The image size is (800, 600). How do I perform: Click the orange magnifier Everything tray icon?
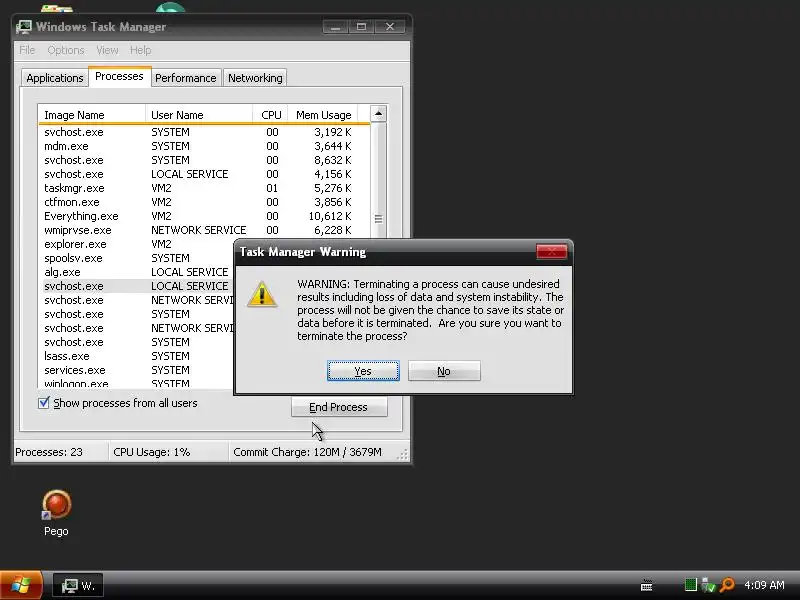tap(727, 585)
